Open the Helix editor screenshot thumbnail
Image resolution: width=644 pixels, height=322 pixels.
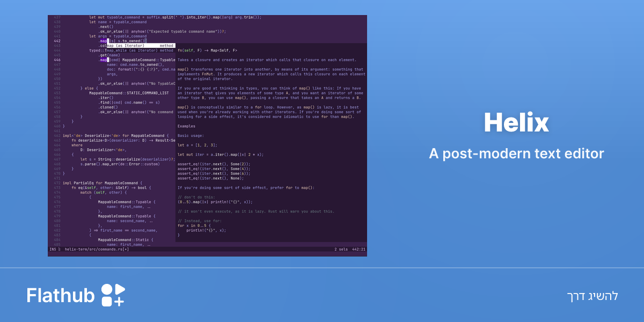click(x=207, y=136)
